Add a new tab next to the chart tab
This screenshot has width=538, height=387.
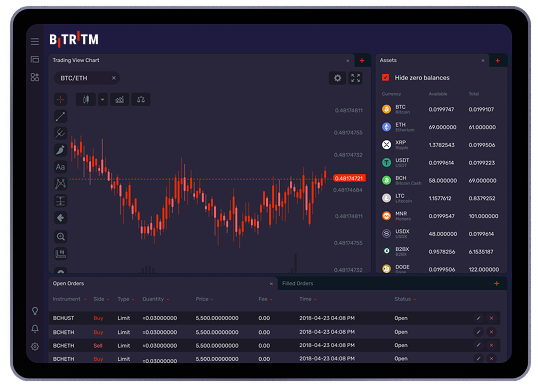coord(362,61)
